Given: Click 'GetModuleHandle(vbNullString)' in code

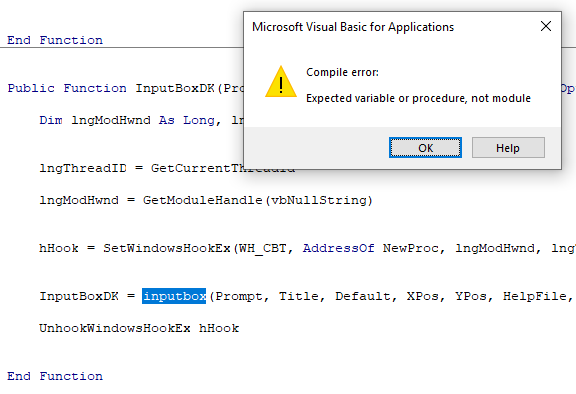Looking at the screenshot, I should [258, 200].
